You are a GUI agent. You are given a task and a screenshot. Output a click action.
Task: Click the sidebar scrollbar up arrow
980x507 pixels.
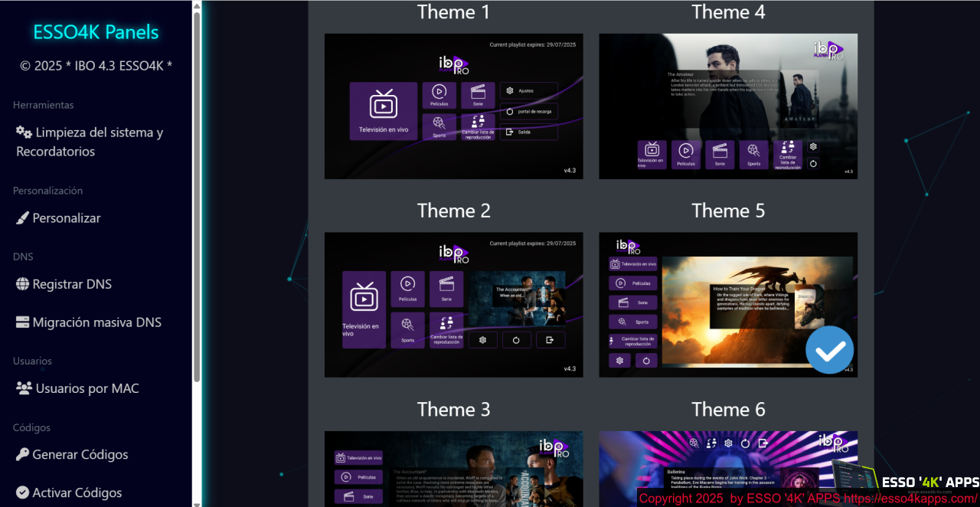pyautogui.click(x=197, y=5)
